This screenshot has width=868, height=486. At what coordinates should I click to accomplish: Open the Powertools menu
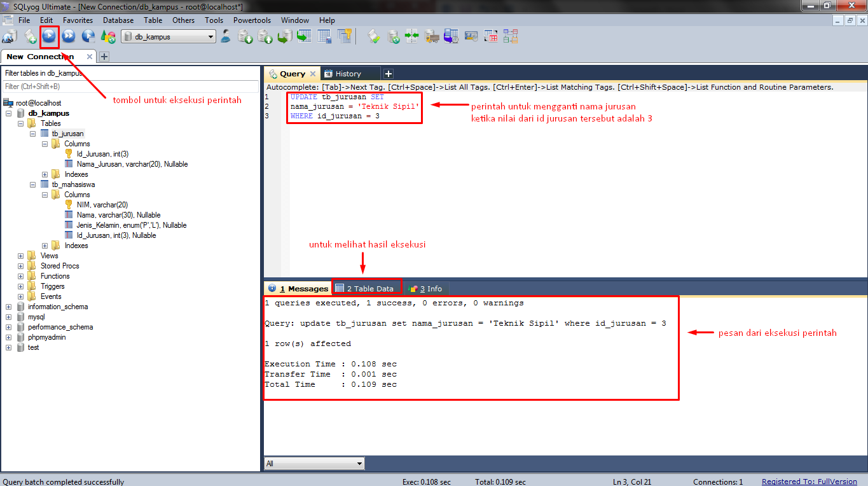[x=252, y=20]
